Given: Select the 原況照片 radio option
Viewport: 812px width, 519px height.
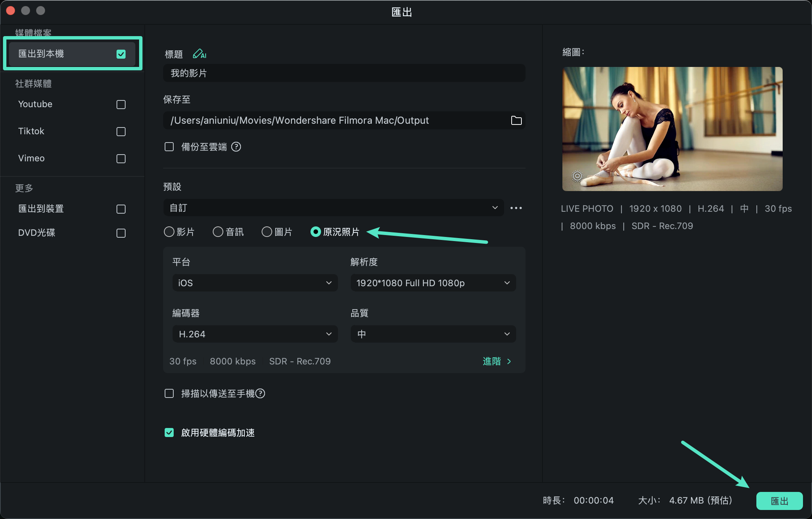Looking at the screenshot, I should pyautogui.click(x=316, y=232).
